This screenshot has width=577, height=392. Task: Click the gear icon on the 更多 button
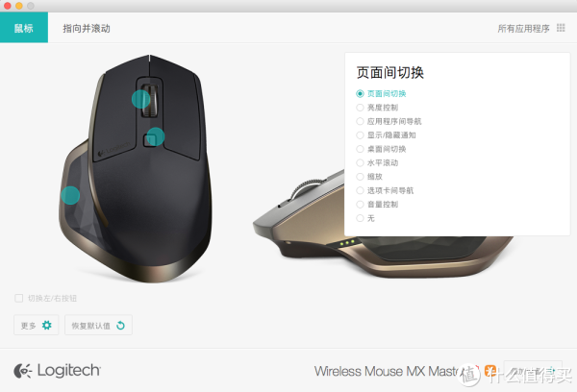(47, 325)
